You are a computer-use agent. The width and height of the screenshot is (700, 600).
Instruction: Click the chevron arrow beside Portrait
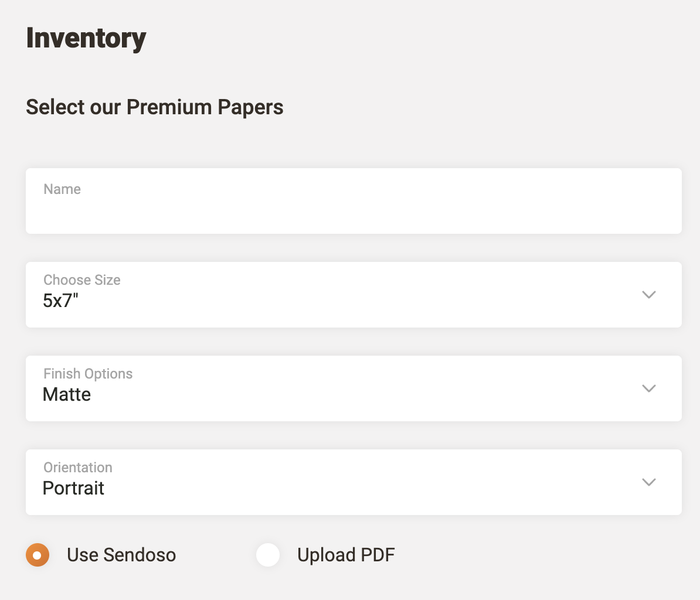pyautogui.click(x=648, y=482)
